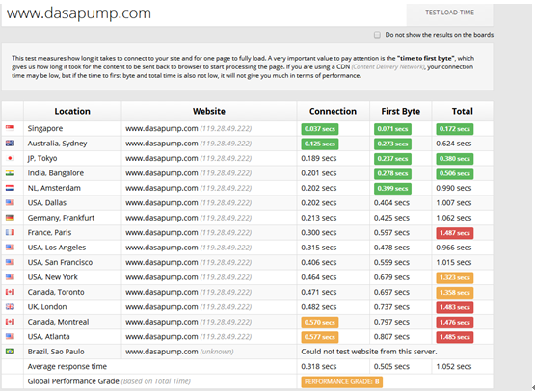Click the France flag in Paris row
The width and height of the screenshot is (535, 392).
click(x=11, y=232)
